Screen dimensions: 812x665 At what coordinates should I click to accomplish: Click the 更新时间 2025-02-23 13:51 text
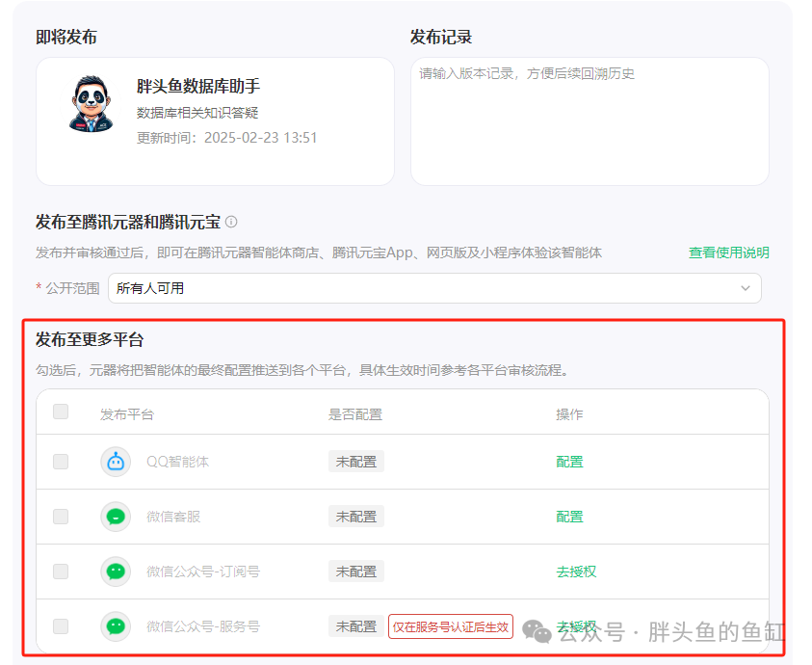click(x=226, y=138)
